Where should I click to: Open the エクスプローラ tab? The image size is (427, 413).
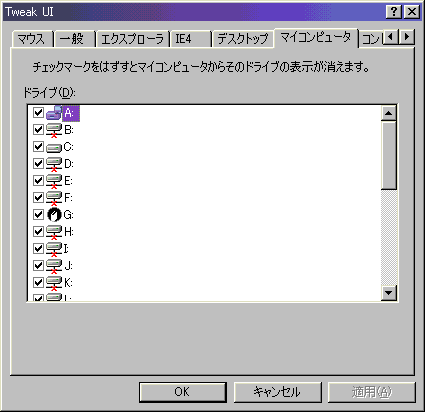(132, 39)
